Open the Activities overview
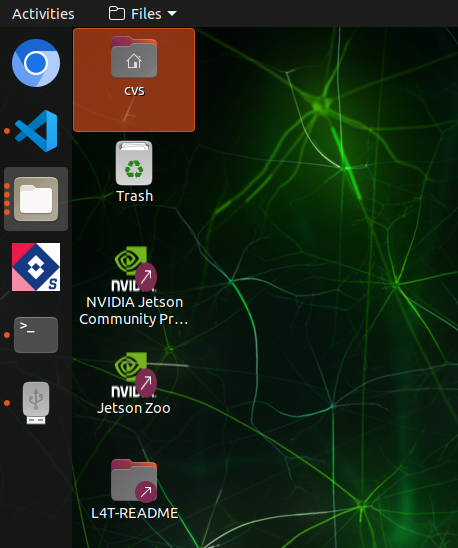Screen dimensions: 458x548 coord(43,14)
